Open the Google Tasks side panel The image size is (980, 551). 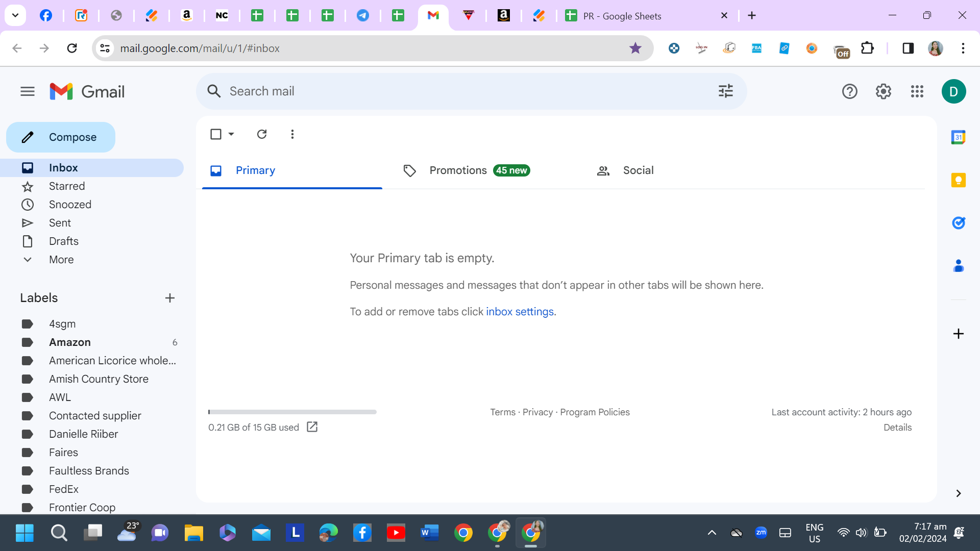coord(958,223)
